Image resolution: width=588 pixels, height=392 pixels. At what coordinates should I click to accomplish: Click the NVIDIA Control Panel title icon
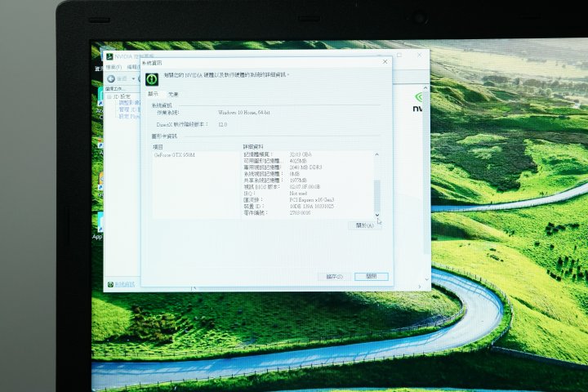109,56
